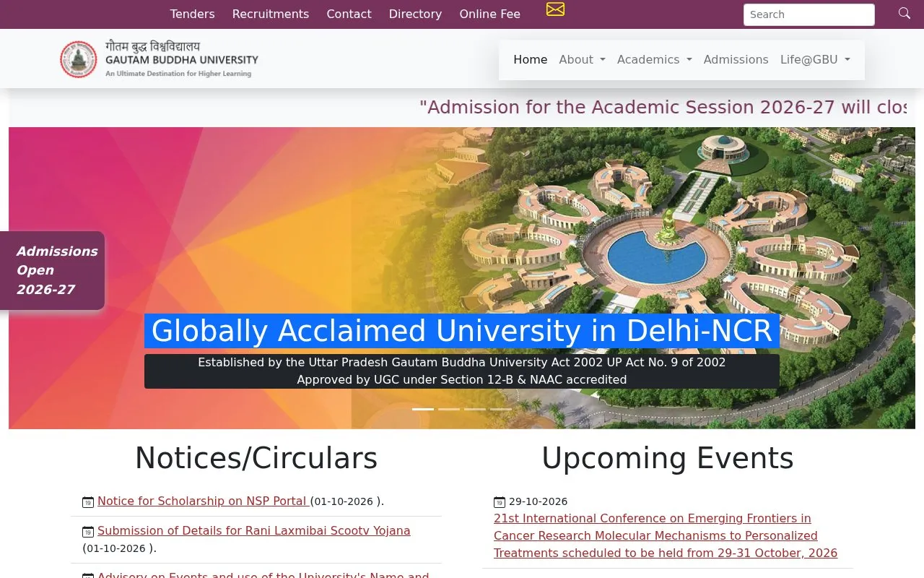The image size is (924, 578).
Task: Select the second carousel slide indicator
Action: (x=449, y=409)
